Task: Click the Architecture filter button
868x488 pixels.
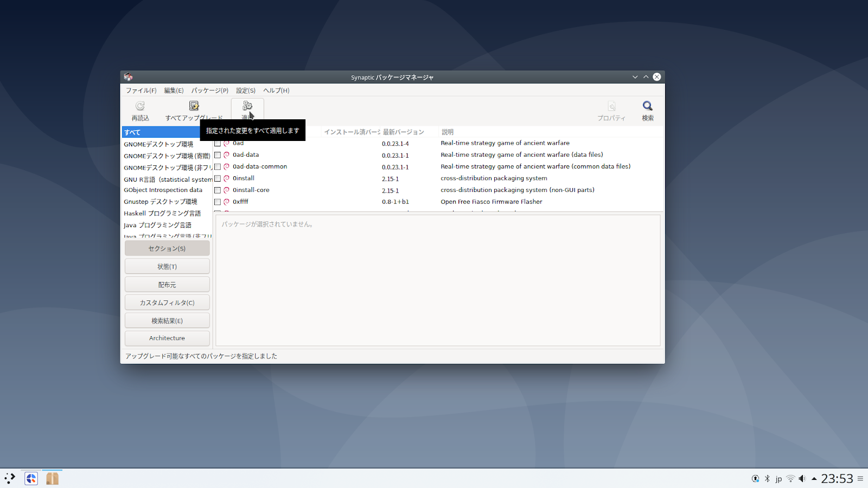Action: tap(167, 338)
